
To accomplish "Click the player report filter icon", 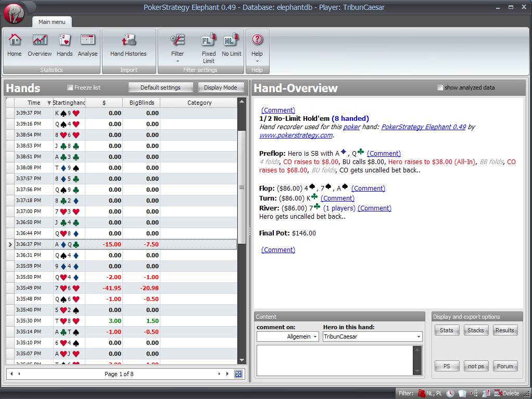I will click(486, 393).
